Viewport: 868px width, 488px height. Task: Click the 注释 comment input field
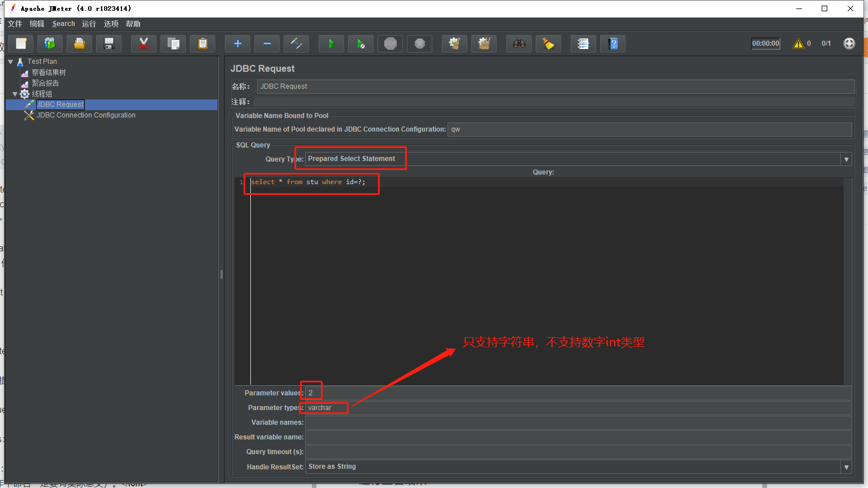tap(554, 102)
